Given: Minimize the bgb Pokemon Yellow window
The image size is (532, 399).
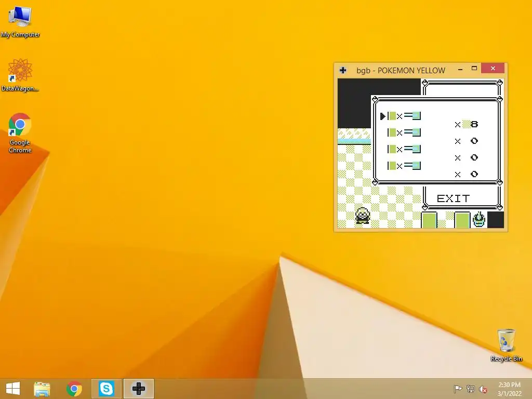Looking at the screenshot, I should pyautogui.click(x=460, y=69).
